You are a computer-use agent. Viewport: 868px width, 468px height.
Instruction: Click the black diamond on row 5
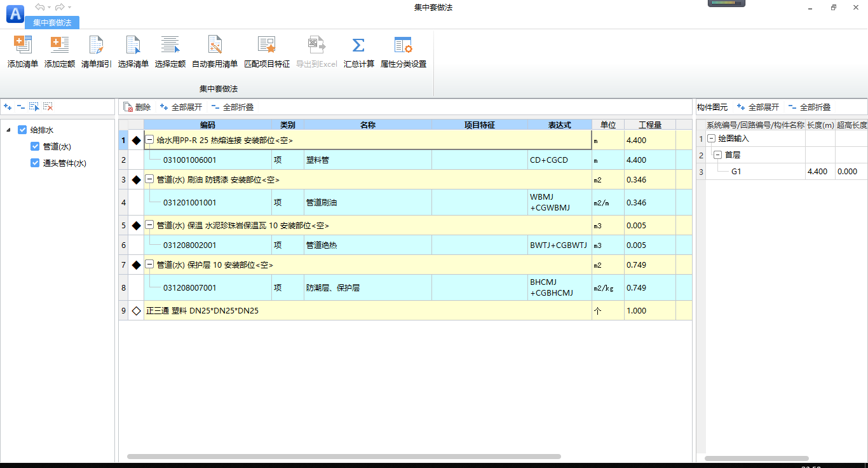(x=136, y=226)
